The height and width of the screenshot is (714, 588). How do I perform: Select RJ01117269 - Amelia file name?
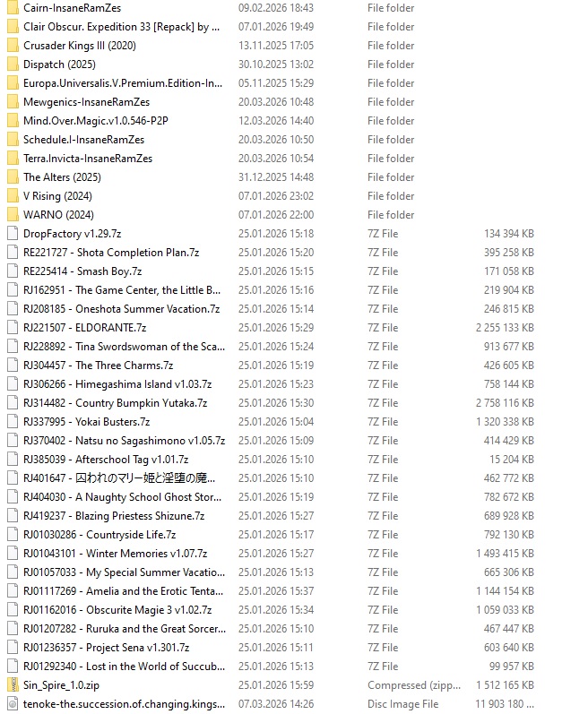point(124,591)
